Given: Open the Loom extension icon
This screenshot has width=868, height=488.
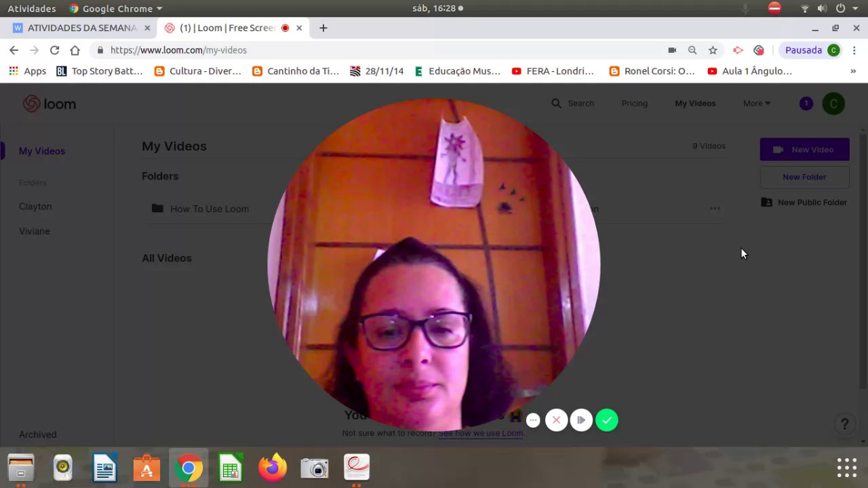Looking at the screenshot, I should [759, 50].
